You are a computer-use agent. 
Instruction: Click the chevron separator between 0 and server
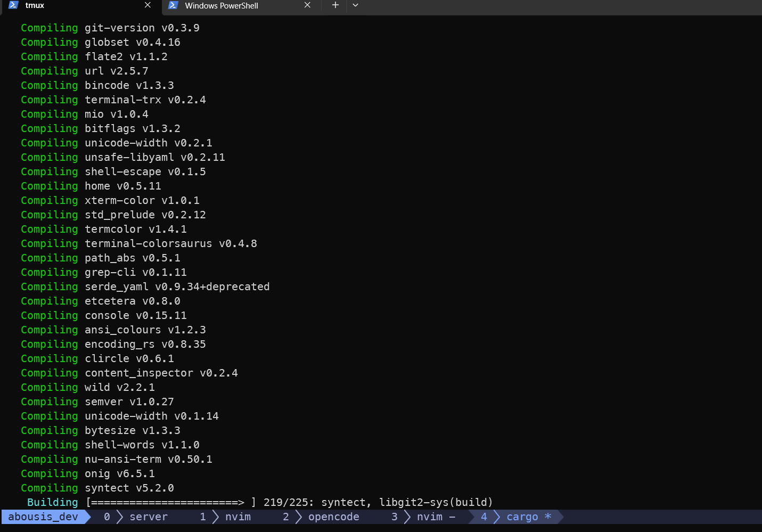(120, 517)
